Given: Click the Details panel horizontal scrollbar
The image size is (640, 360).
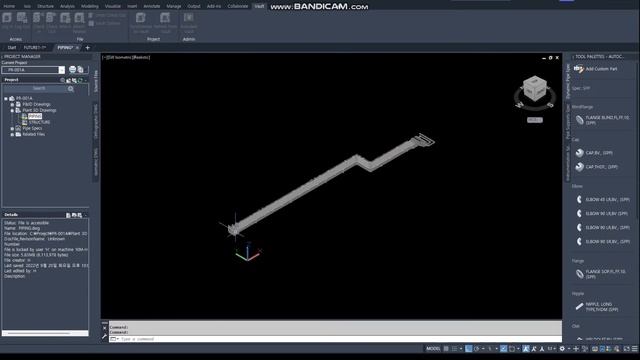Looking at the screenshot, I should [x=39, y=333].
